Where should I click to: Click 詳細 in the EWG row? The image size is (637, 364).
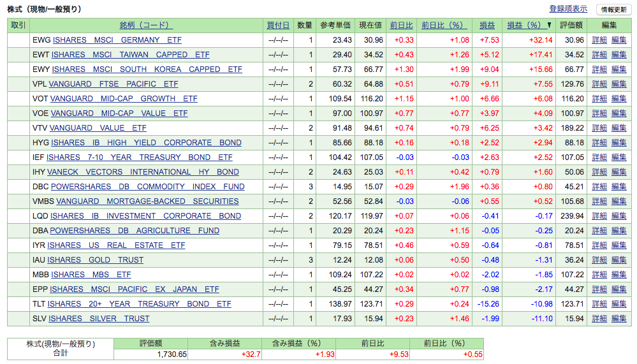tap(599, 40)
